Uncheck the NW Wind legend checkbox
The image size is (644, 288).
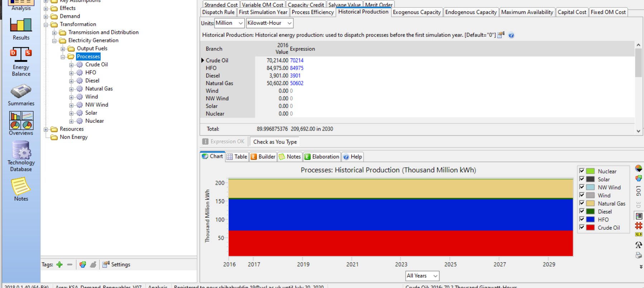(x=582, y=187)
